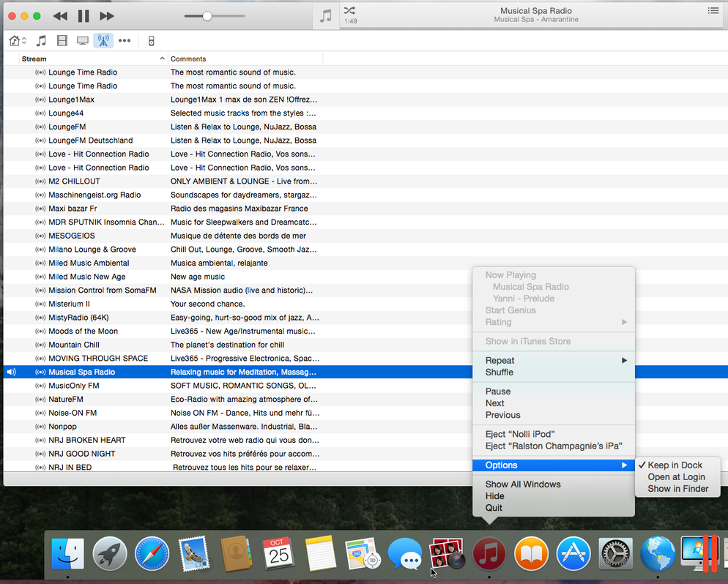Open Mail stamp icon in Dock

click(194, 553)
